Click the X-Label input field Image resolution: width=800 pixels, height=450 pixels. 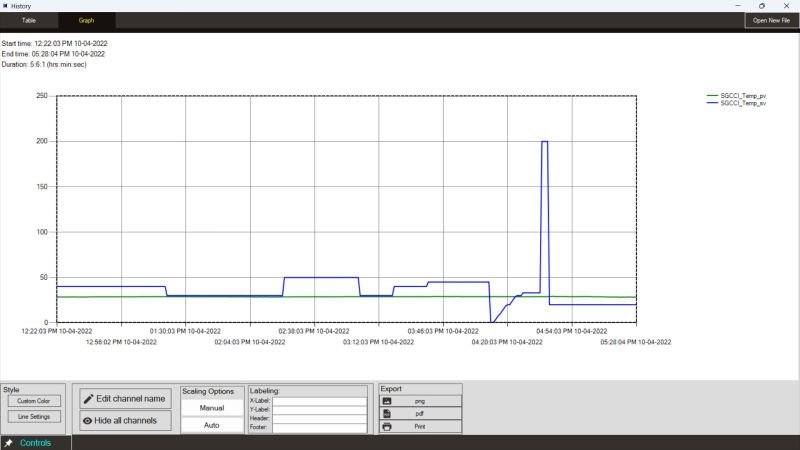coord(319,401)
